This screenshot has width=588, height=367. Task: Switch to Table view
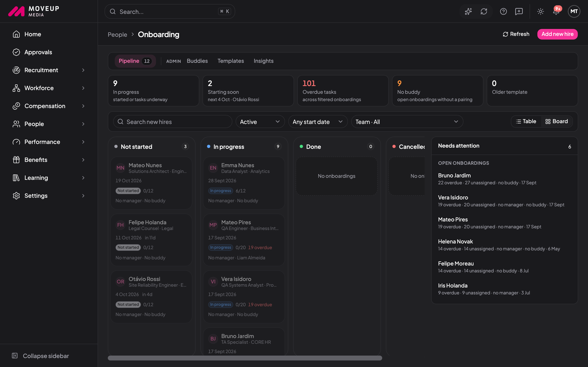point(526,121)
